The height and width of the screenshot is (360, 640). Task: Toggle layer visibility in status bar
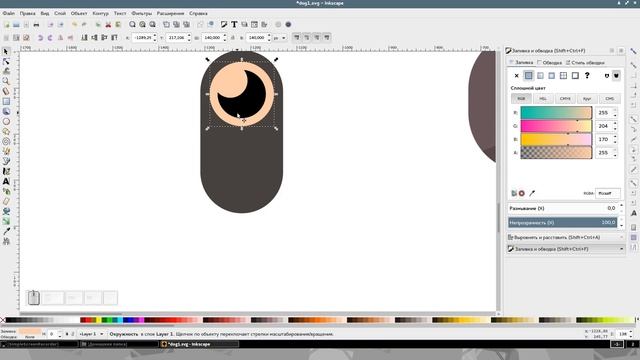tap(67, 334)
